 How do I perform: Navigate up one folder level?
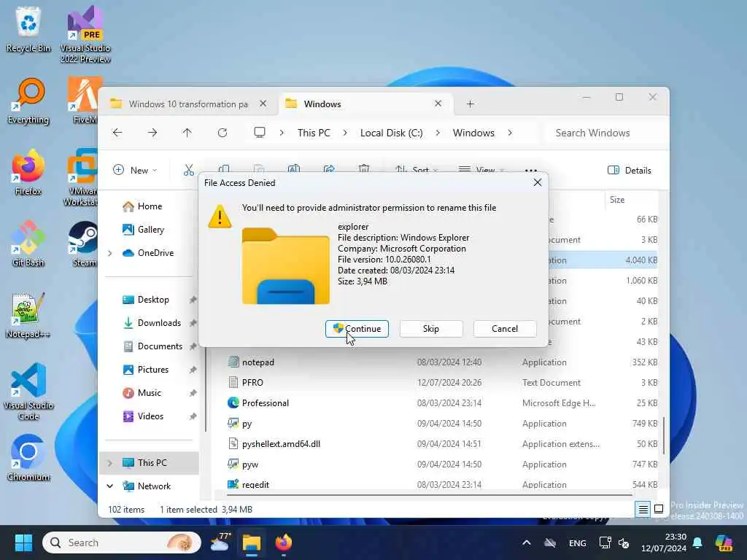(x=187, y=133)
